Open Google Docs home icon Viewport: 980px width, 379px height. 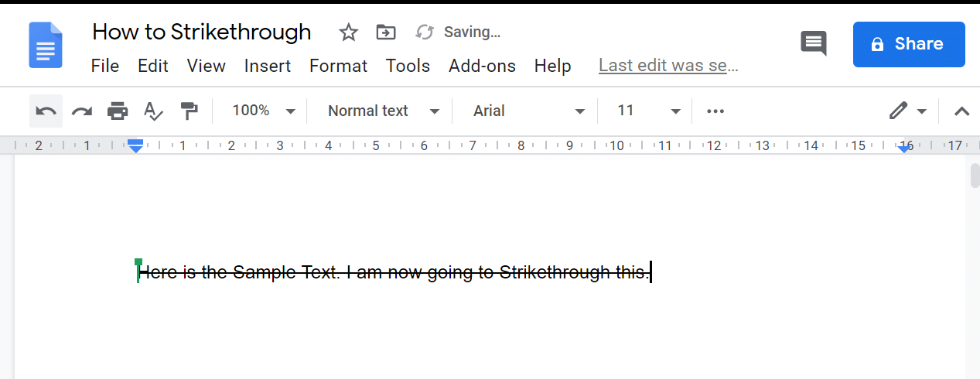coord(46,45)
